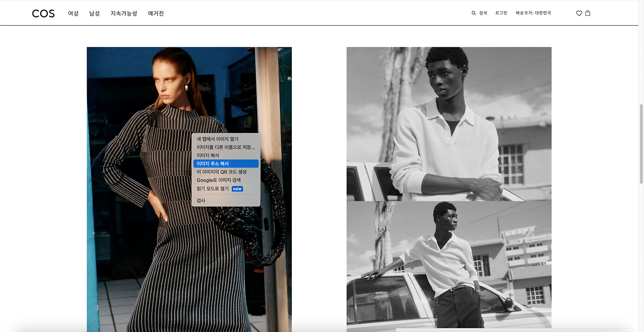This screenshot has width=644, height=332.
Task: Click the COS logo
Action: point(43,14)
